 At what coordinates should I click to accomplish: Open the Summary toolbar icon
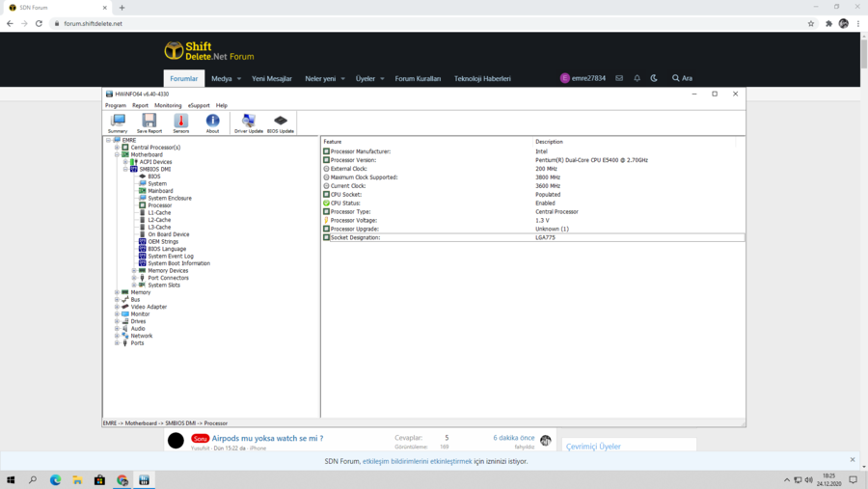coord(118,122)
